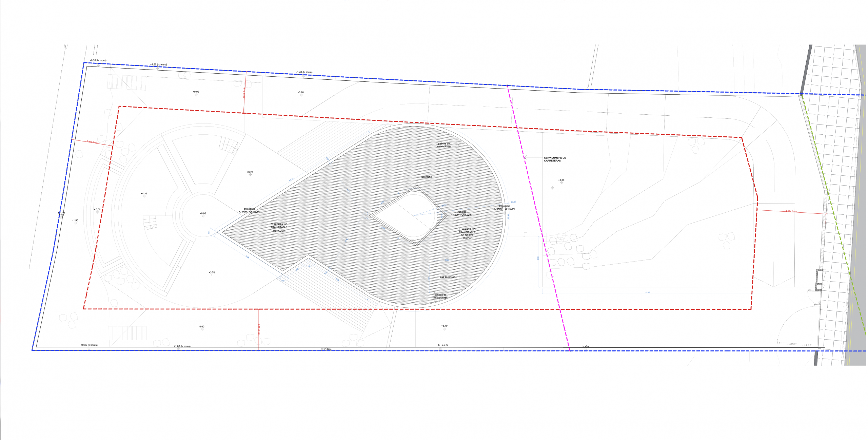Click the servidumbre arrow pointer head
Screen dimensions: 868x440
[x=525, y=157]
